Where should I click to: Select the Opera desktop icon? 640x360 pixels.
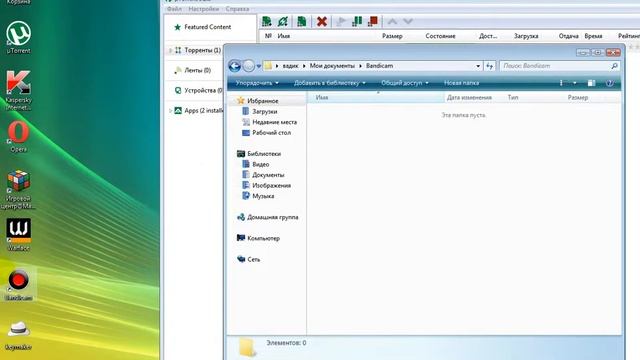pyautogui.click(x=18, y=137)
